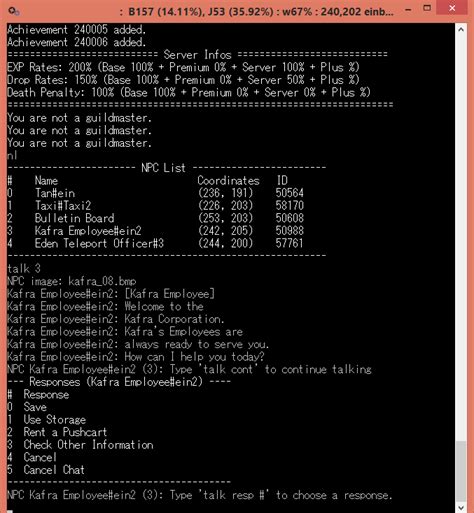Click the scrollbar down arrow
The image size is (474, 513).
point(461,507)
